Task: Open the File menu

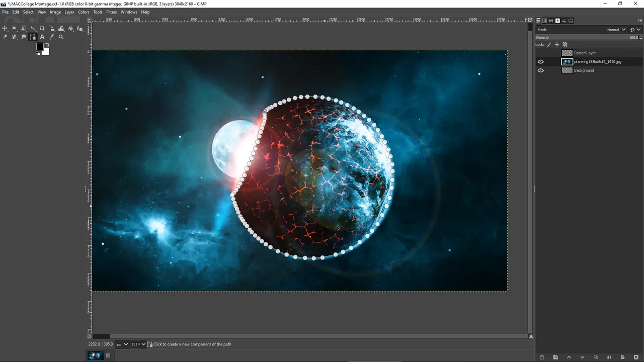Action: point(6,12)
